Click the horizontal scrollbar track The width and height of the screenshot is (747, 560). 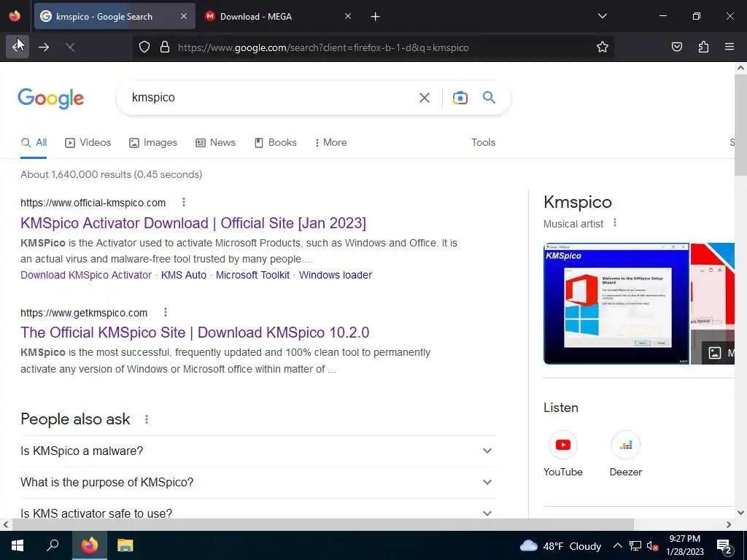pos(679,524)
